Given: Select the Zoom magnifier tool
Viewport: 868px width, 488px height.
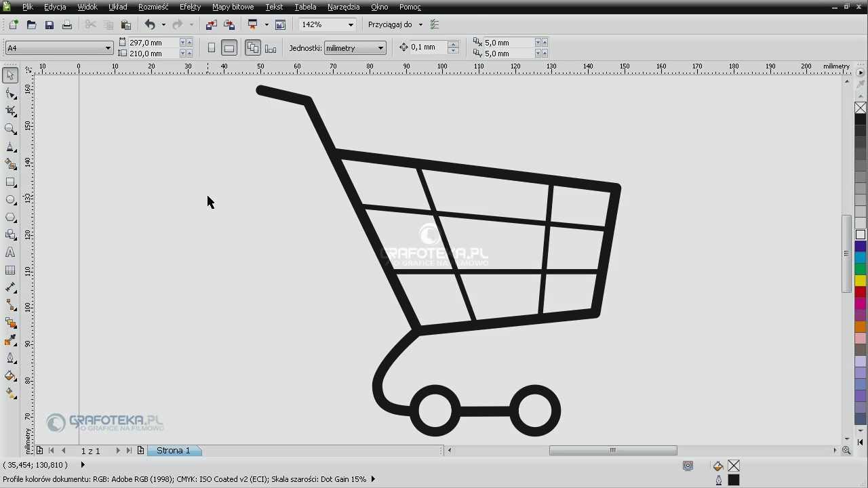Looking at the screenshot, I should click(x=10, y=129).
